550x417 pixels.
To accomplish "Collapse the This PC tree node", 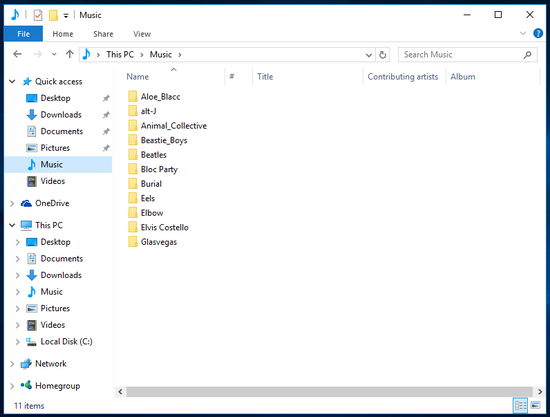I will tap(12, 225).
